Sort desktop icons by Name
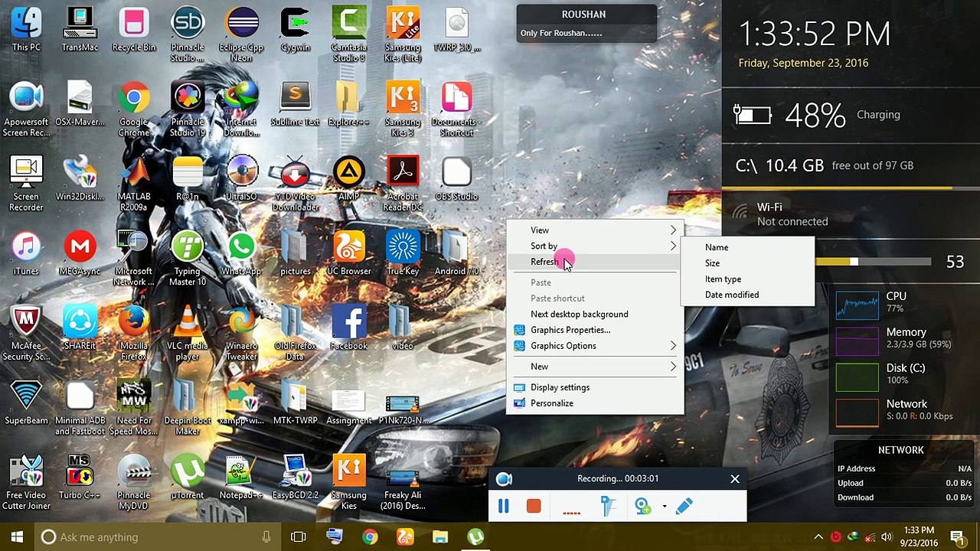980x551 pixels. [x=747, y=247]
